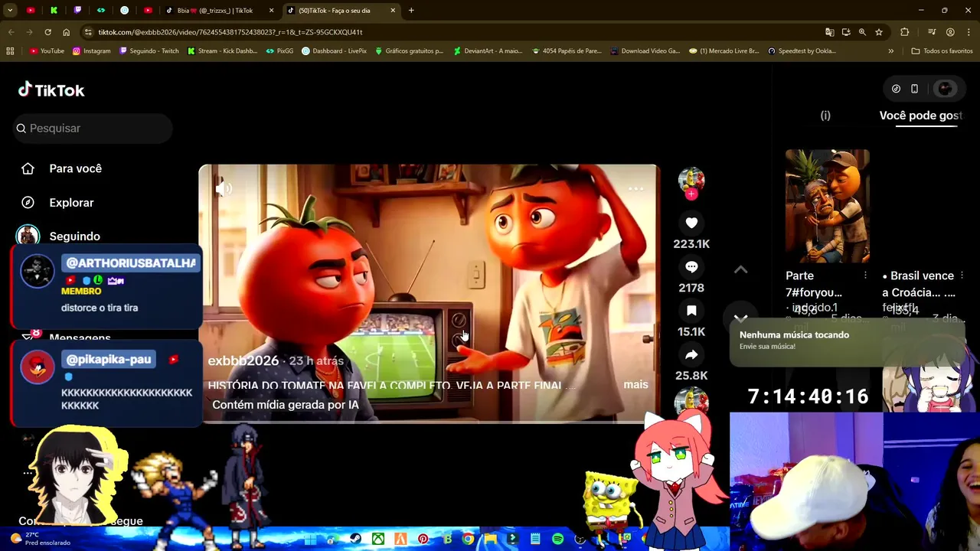Save video with the bookmark icon

click(x=691, y=311)
